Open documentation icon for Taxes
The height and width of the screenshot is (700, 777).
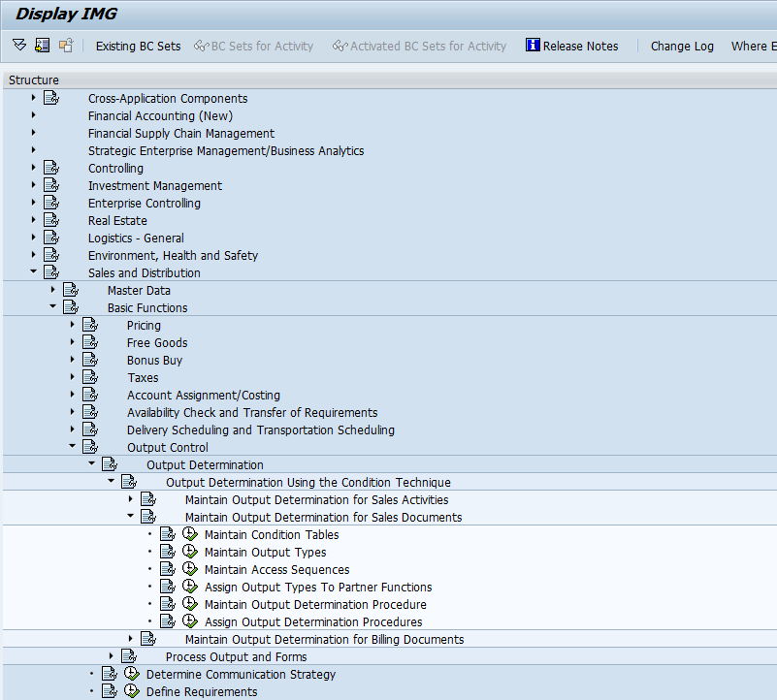point(89,377)
